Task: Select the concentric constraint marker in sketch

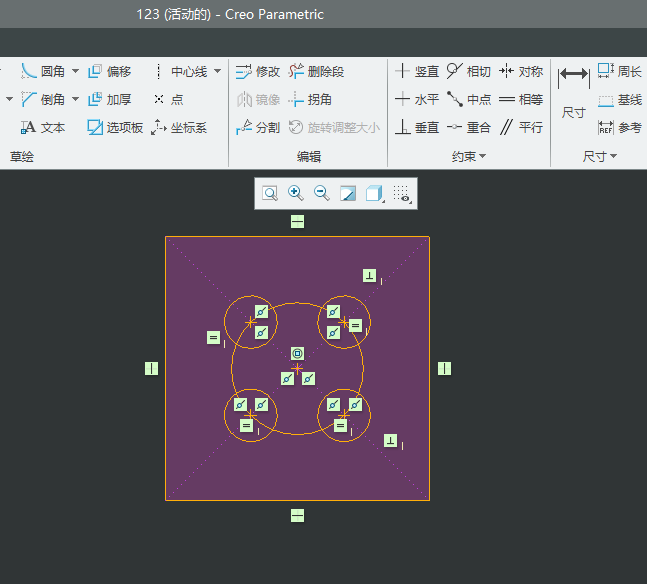Action: [x=298, y=354]
